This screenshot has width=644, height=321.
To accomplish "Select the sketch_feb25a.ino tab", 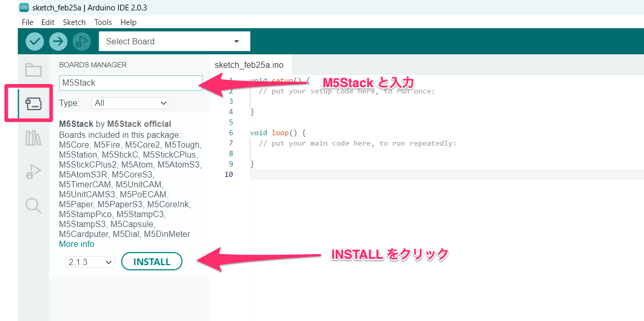I will coord(249,65).
